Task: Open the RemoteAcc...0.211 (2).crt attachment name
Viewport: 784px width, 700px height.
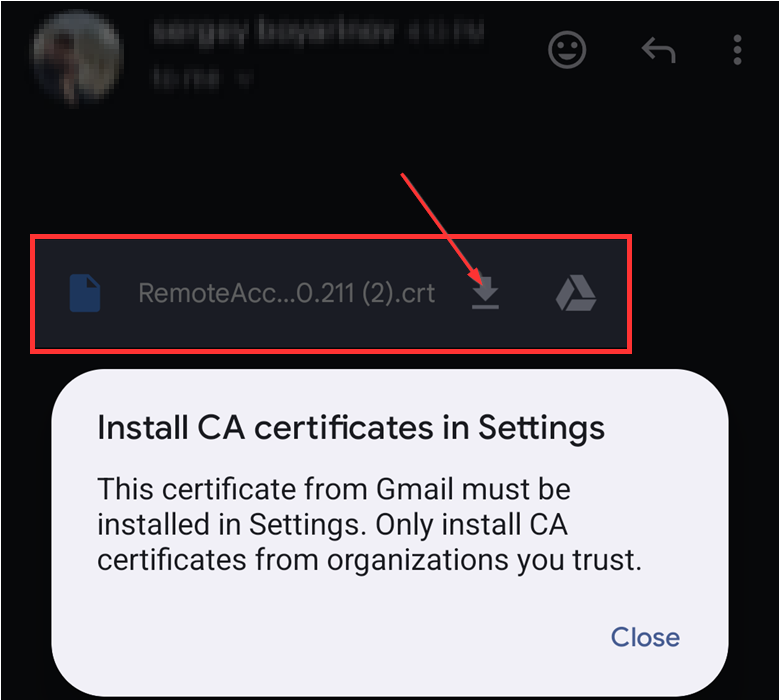Action: (286, 293)
